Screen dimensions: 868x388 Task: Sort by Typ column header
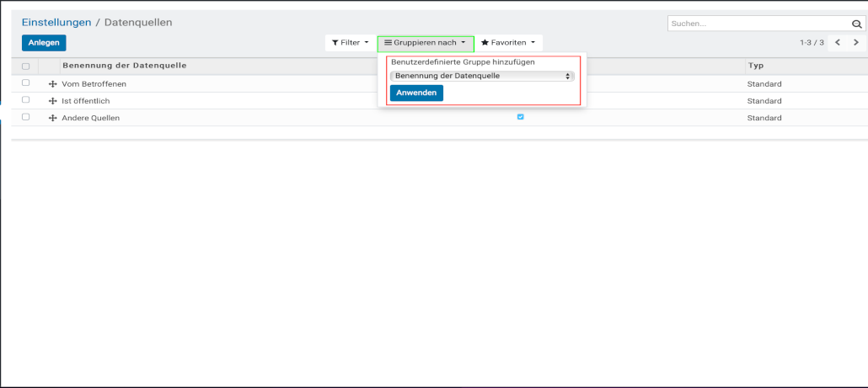coord(755,65)
